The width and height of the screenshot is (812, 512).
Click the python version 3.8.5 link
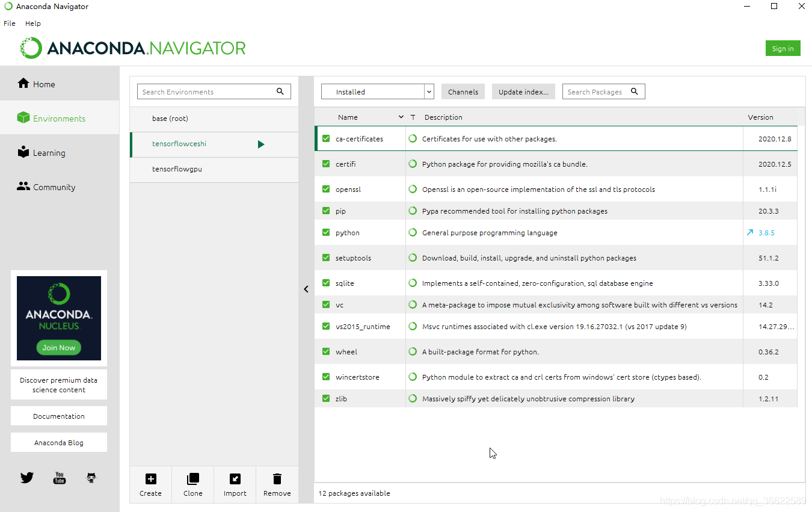(x=766, y=233)
